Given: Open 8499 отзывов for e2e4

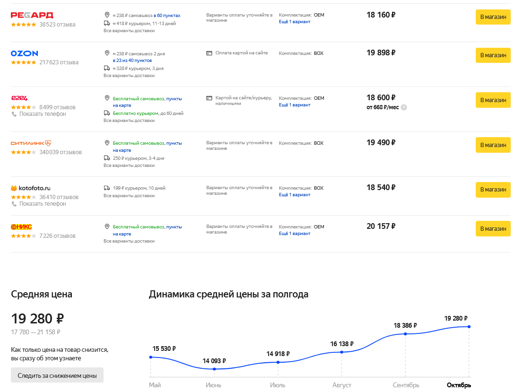Looking at the screenshot, I should point(57,107).
